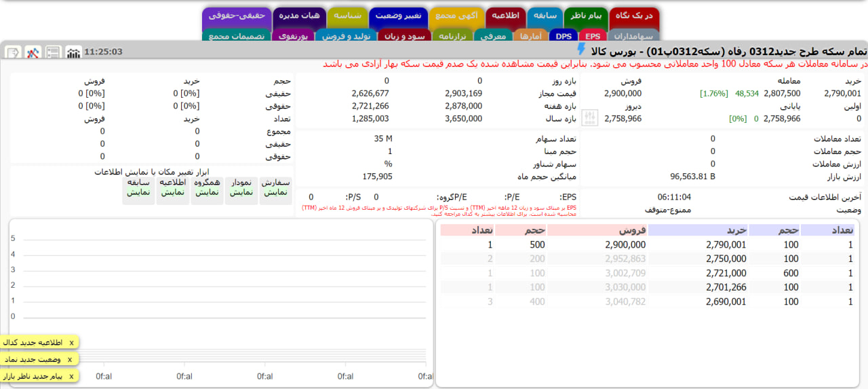Click the اطلاعیه جدید کدال notification label
868x389 pixels.
point(33,342)
